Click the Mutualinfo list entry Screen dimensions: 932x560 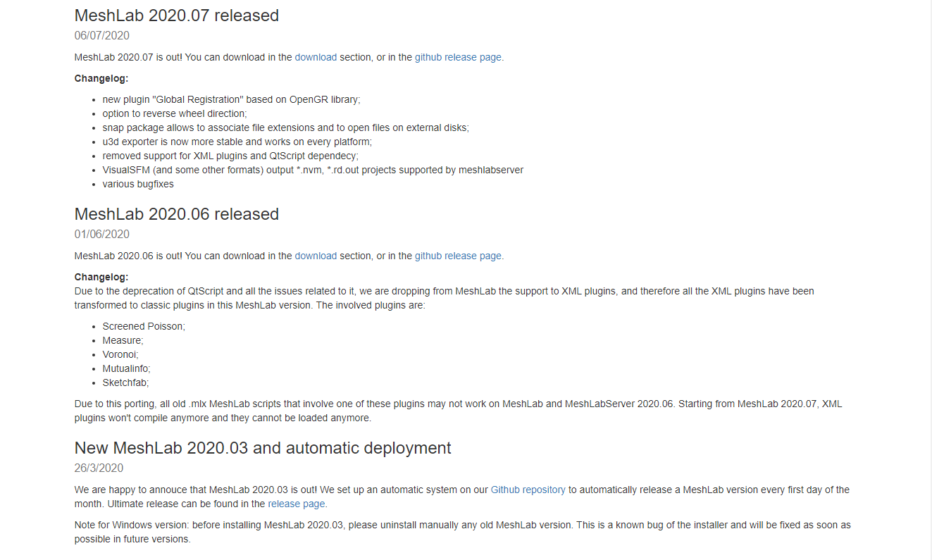coord(126,369)
